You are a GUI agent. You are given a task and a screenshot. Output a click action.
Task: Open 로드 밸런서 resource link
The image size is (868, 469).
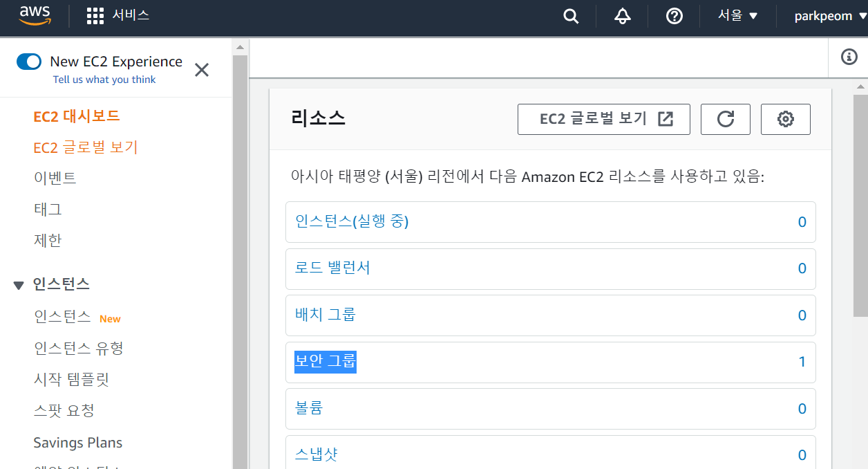tap(332, 268)
